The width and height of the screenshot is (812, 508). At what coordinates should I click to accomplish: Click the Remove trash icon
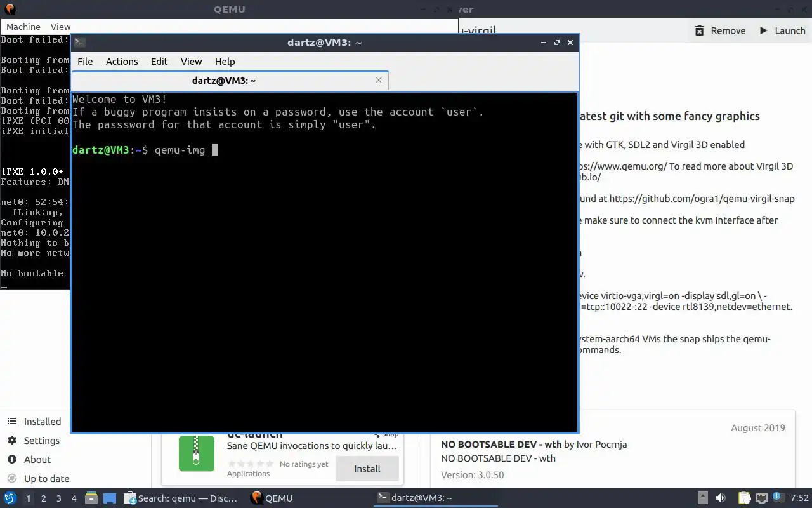pos(700,30)
